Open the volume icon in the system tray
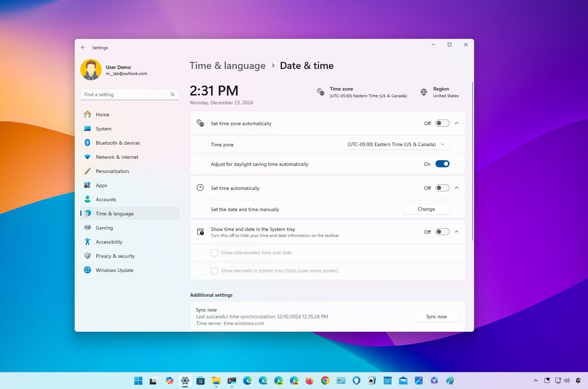This screenshot has height=389, width=588. point(567,381)
